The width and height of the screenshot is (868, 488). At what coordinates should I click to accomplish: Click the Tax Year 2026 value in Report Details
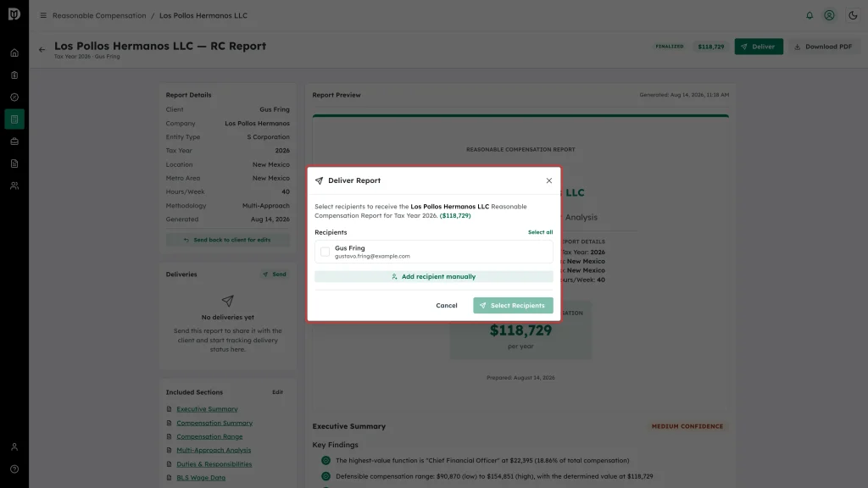(282, 151)
